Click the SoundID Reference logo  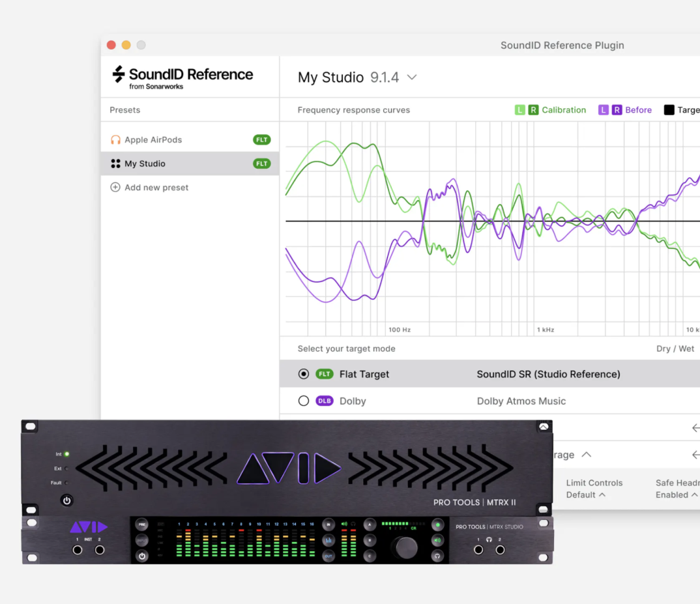tap(182, 78)
